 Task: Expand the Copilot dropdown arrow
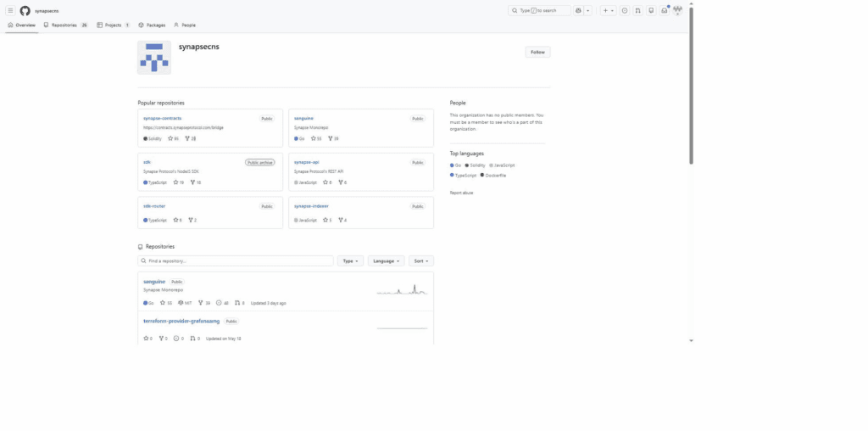click(x=588, y=10)
